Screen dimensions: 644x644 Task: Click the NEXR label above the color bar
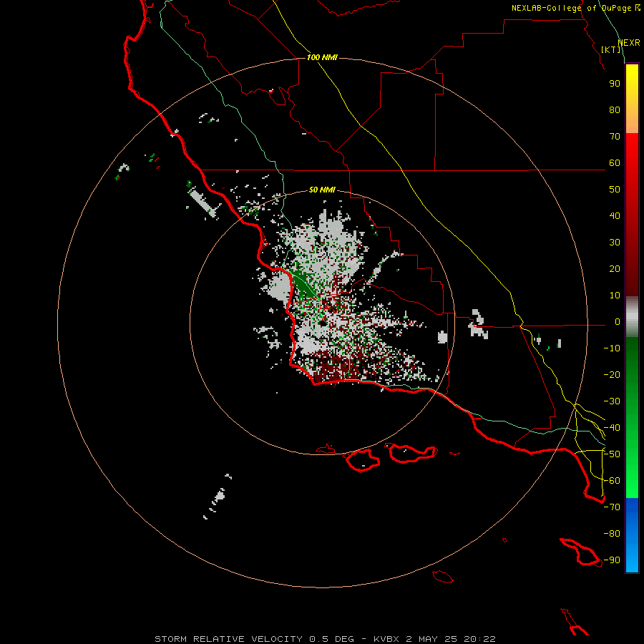tap(629, 43)
